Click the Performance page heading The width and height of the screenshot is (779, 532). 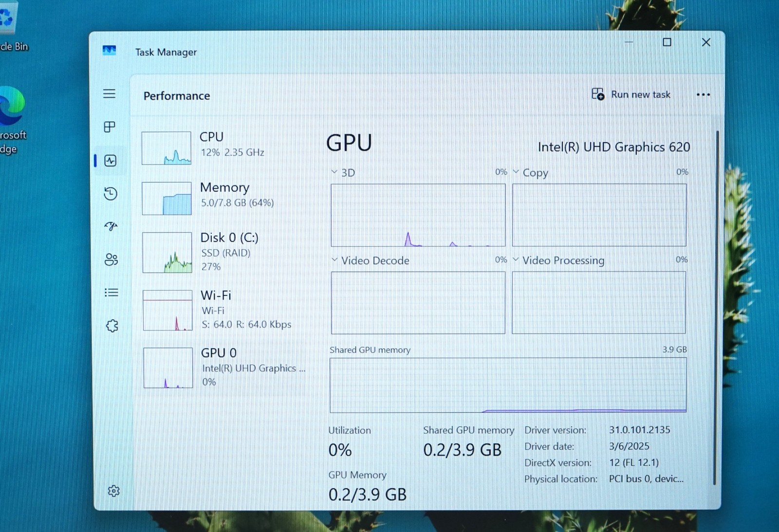[x=177, y=96]
